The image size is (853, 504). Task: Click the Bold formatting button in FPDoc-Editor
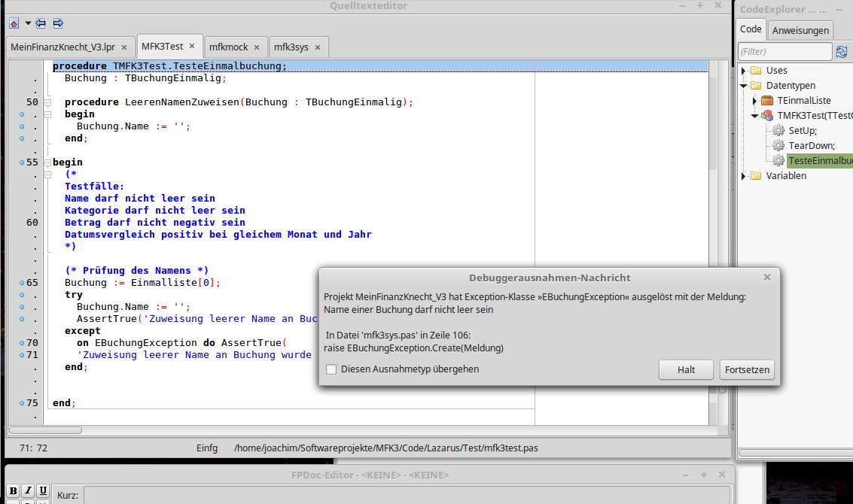pos(13,490)
